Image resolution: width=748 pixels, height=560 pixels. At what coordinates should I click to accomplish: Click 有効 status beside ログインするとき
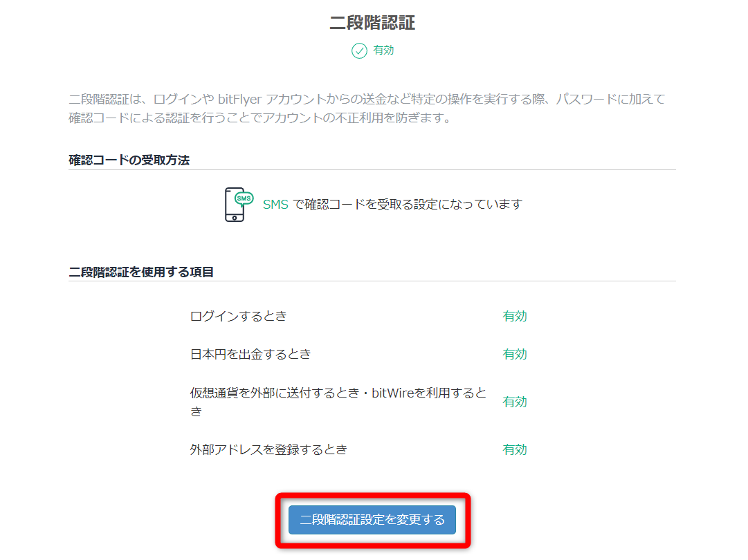[514, 316]
